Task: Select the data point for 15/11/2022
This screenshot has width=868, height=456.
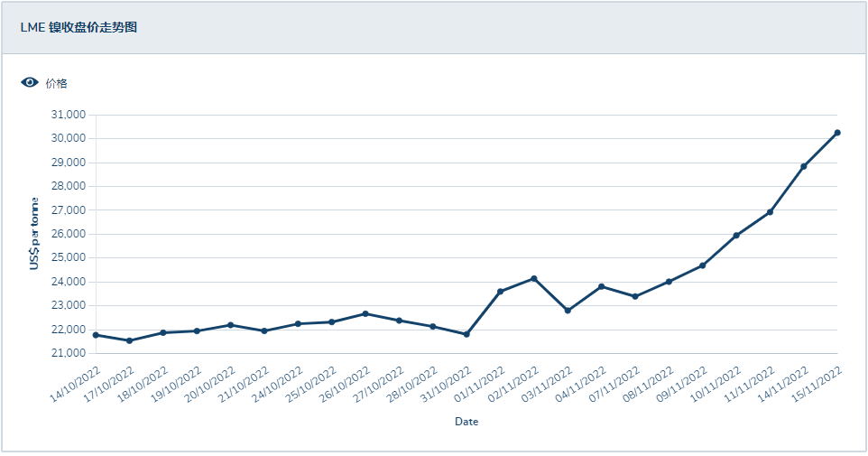Action: [837, 133]
